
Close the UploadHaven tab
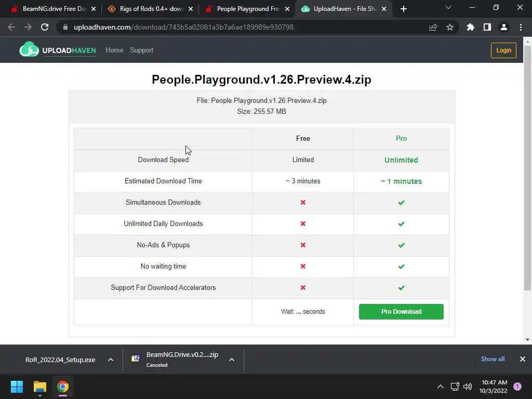(x=384, y=9)
